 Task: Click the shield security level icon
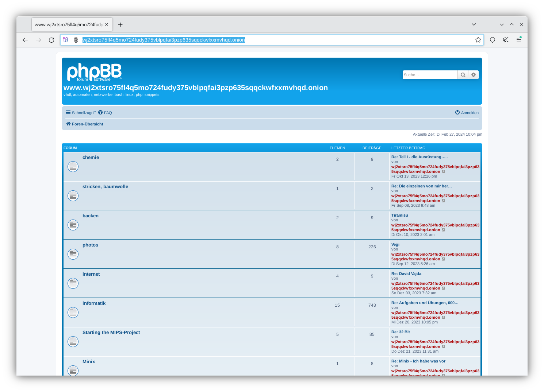[493, 40]
